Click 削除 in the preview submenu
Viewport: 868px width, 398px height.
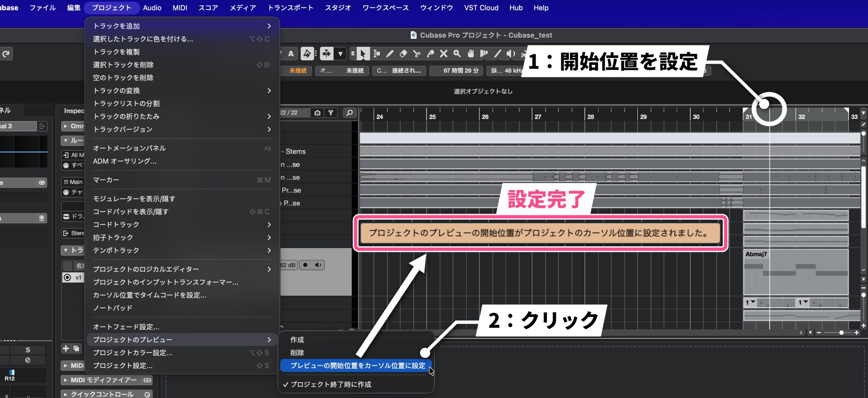pyautogui.click(x=297, y=353)
